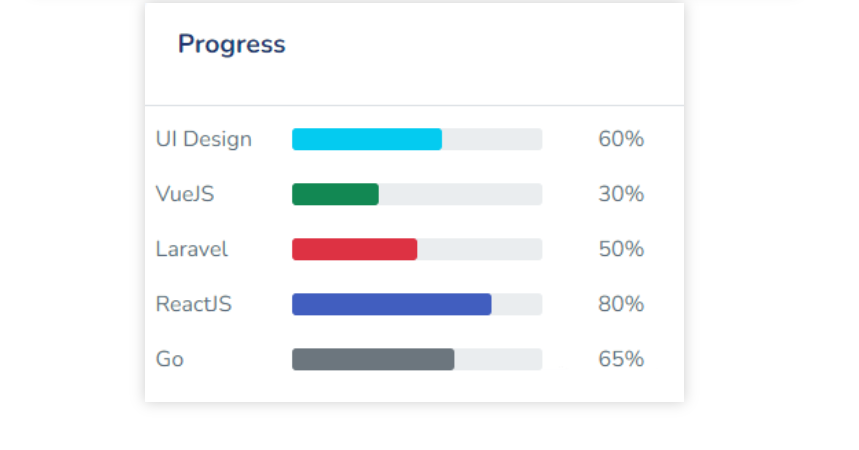The width and height of the screenshot is (859, 450).
Task: Click the unfilled part of the VueJS bar
Action: point(460,194)
